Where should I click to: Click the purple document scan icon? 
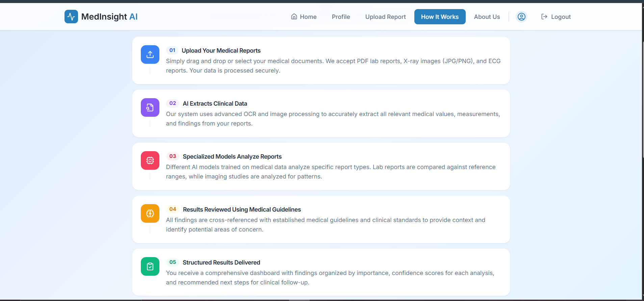tap(150, 108)
